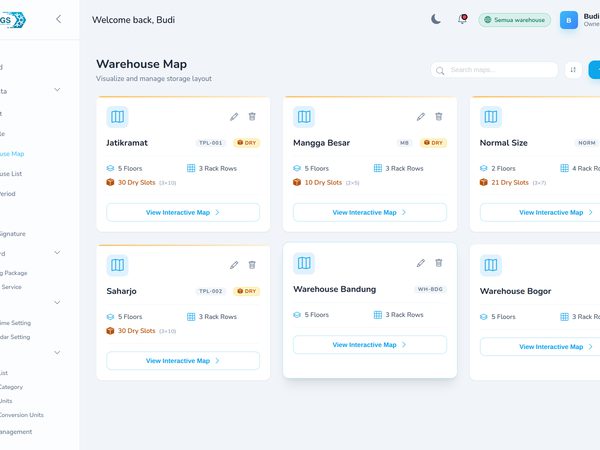Click the 21 Dry Slots text on Normal Size

[x=510, y=183]
